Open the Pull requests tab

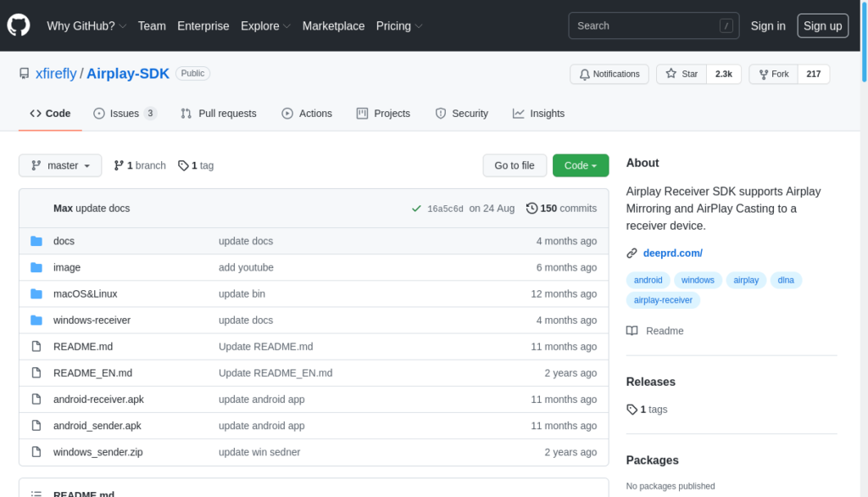pos(219,114)
